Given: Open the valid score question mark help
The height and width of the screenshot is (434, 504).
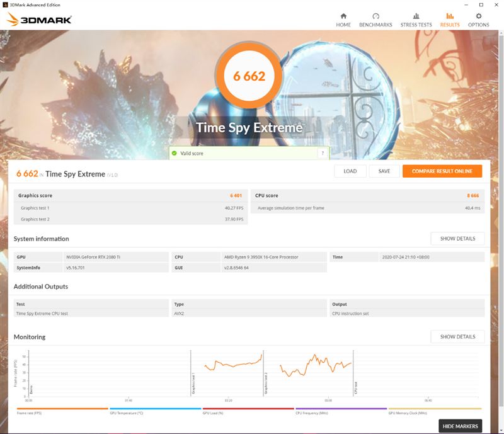Looking at the screenshot, I should pos(323,153).
